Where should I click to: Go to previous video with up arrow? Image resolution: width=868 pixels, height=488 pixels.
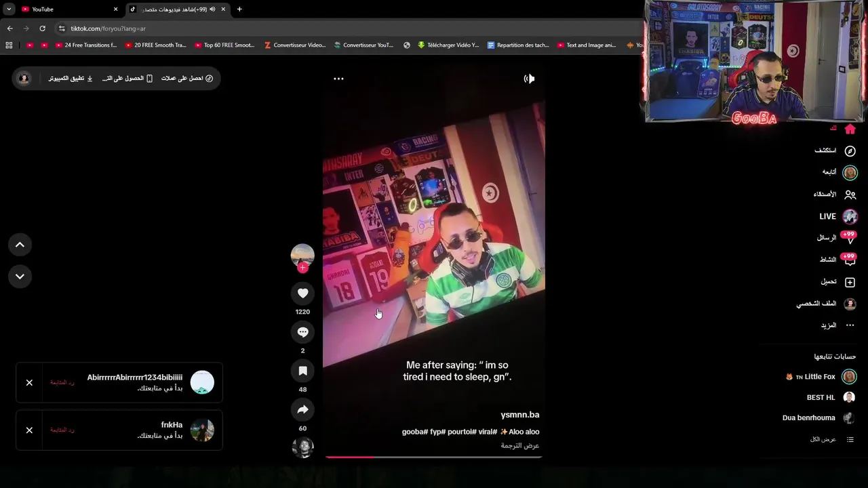point(20,245)
